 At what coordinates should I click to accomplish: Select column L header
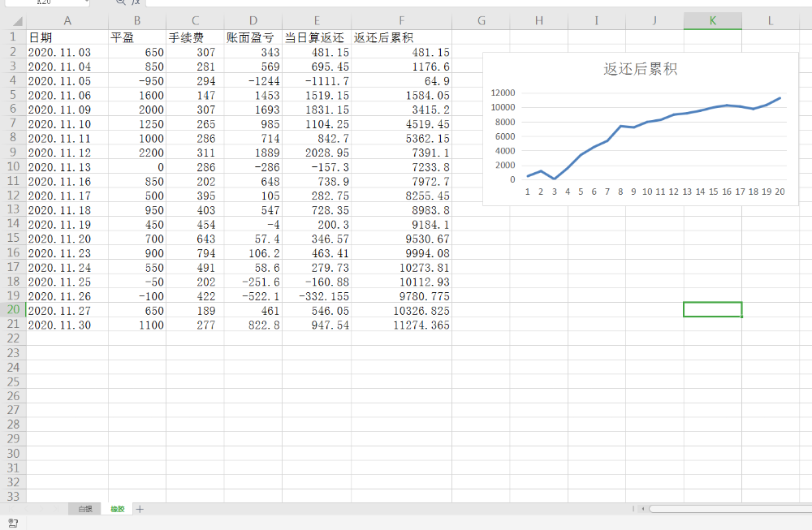click(x=771, y=21)
